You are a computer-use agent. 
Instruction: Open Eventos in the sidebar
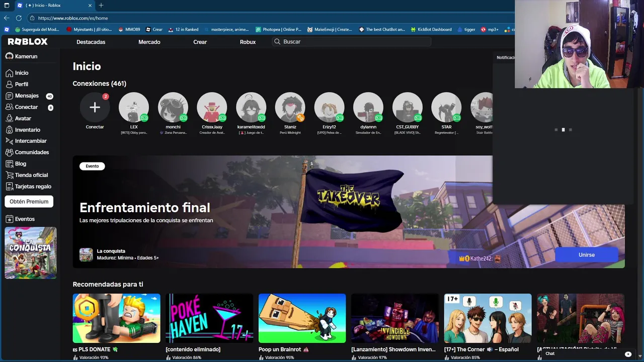tap(21, 219)
